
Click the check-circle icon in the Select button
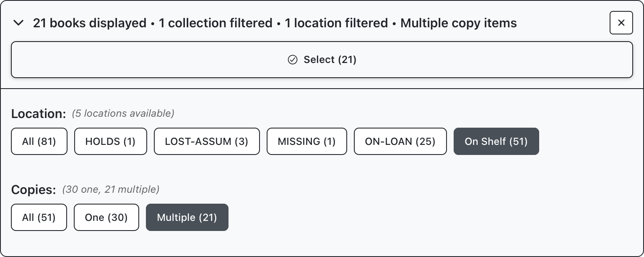click(292, 60)
